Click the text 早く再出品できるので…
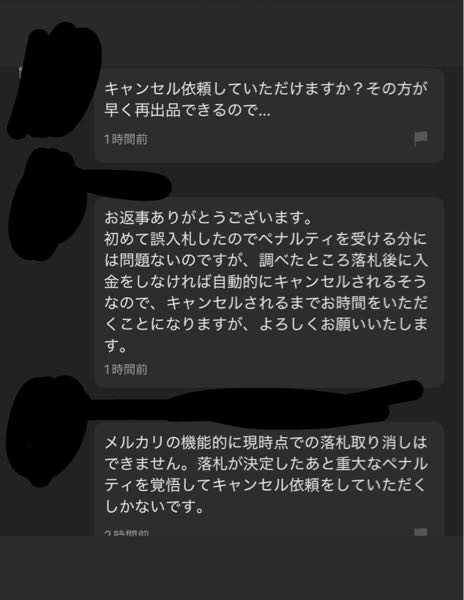Viewport: 464px width, 600px height. click(187, 111)
